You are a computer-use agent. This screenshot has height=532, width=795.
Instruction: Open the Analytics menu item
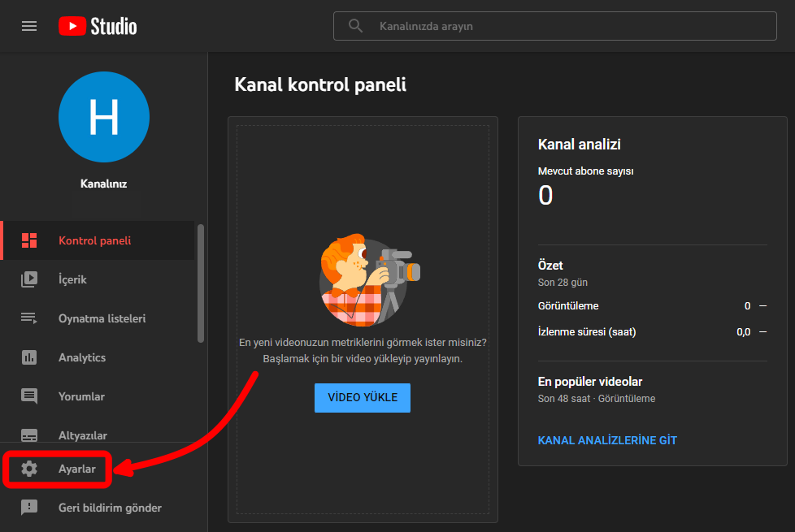pyautogui.click(x=82, y=357)
